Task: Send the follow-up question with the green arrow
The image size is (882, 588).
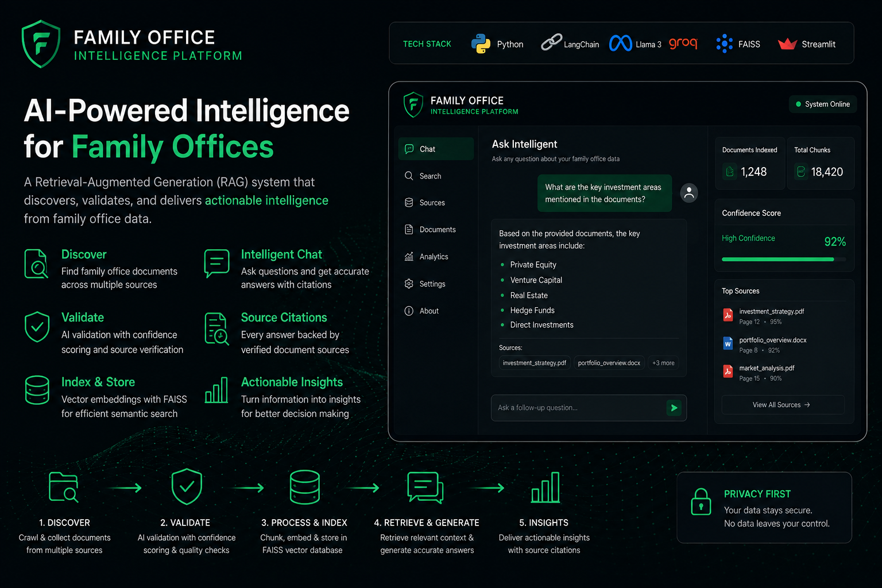Action: [x=674, y=408]
